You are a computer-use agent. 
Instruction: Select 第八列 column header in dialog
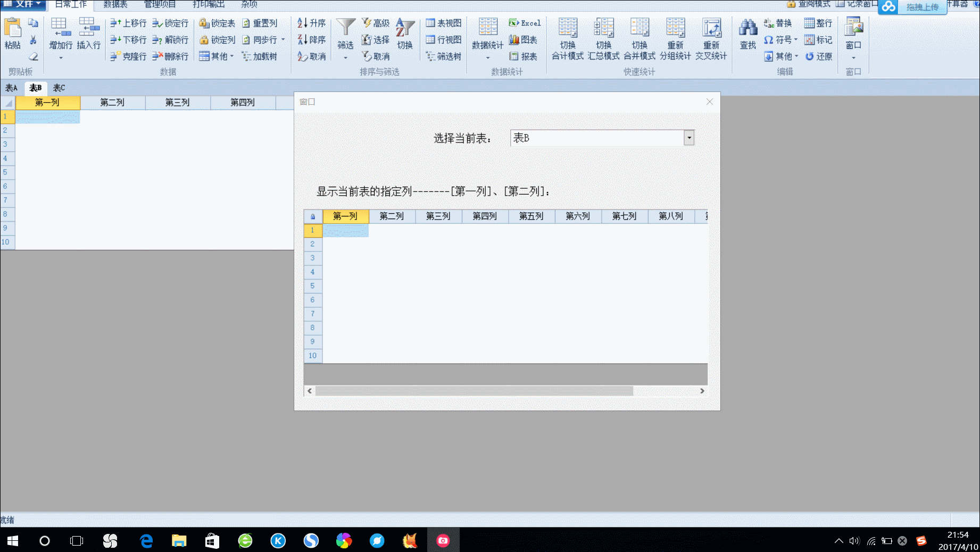[x=670, y=216]
